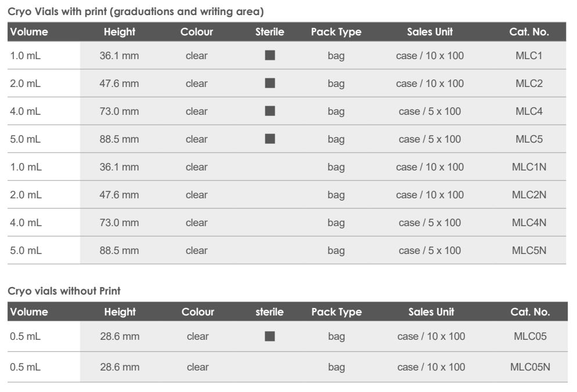Click the Colour header in the first table

click(x=197, y=32)
